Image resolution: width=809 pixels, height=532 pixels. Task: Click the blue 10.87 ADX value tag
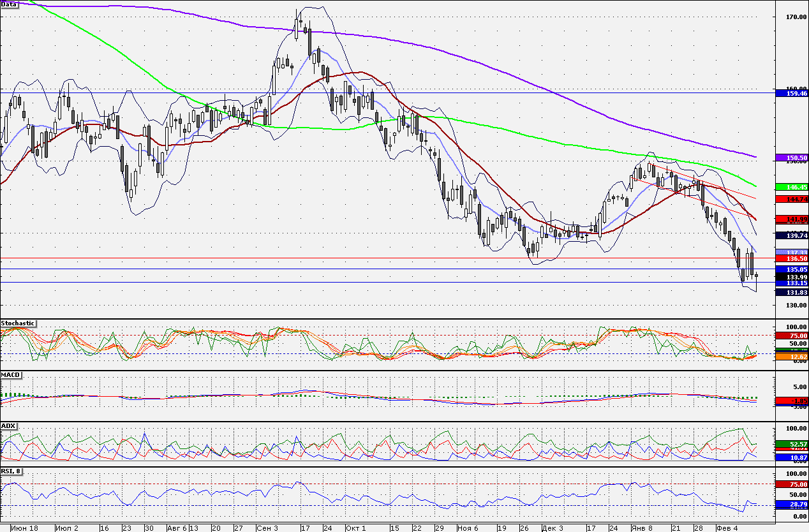[792, 457]
